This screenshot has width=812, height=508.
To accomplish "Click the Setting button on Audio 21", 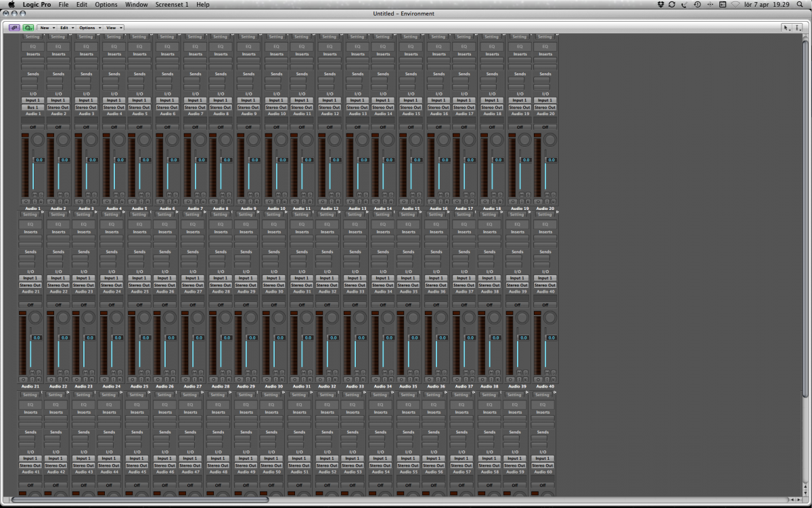I will tap(30, 214).
